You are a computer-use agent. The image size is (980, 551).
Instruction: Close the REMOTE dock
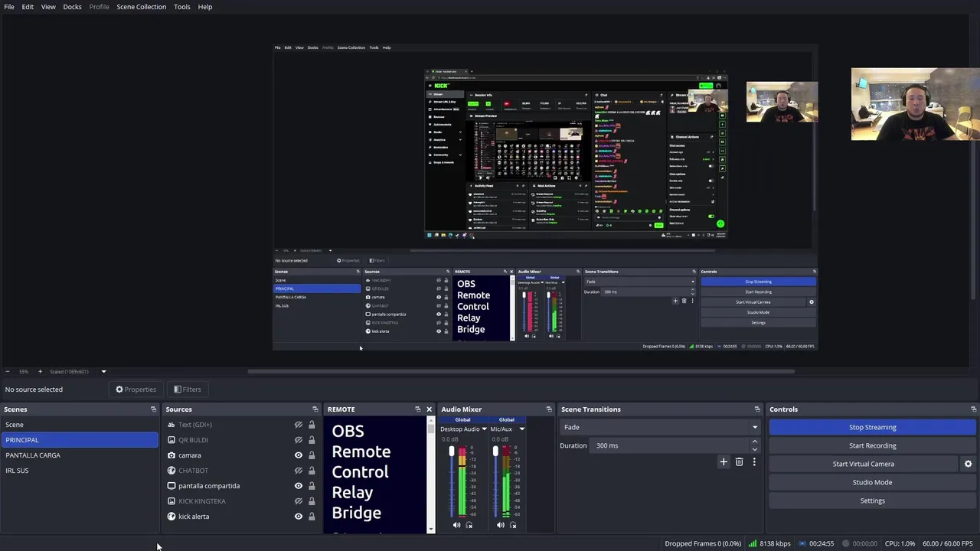pyautogui.click(x=429, y=409)
